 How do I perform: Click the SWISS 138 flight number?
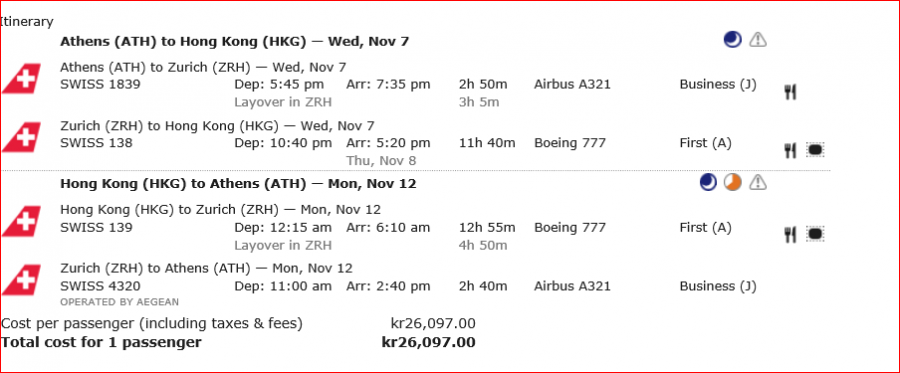coord(96,142)
